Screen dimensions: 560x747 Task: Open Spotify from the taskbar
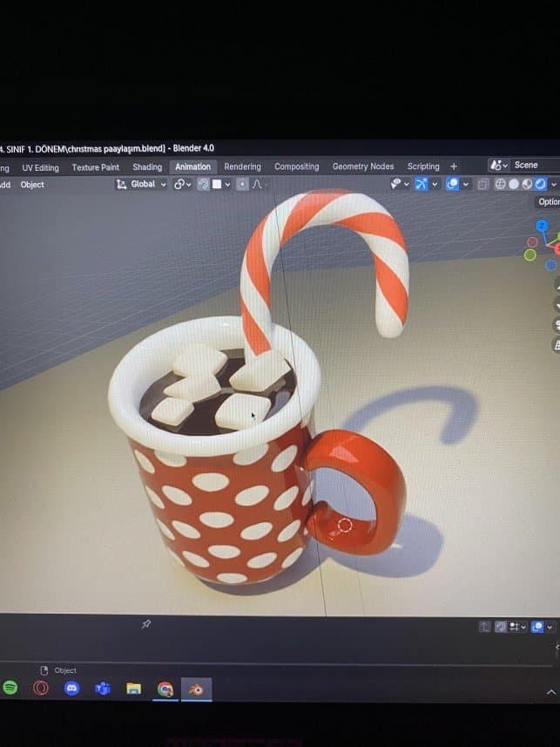tap(10, 688)
